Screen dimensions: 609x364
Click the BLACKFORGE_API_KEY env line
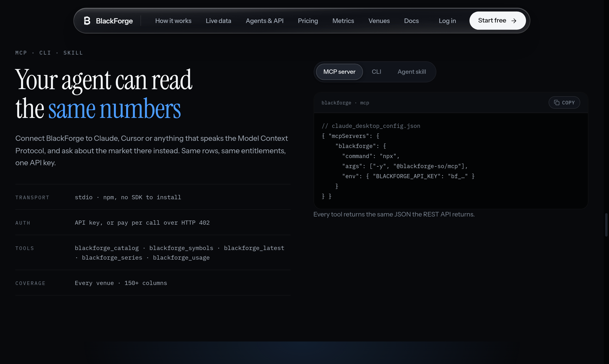pyautogui.click(x=408, y=176)
